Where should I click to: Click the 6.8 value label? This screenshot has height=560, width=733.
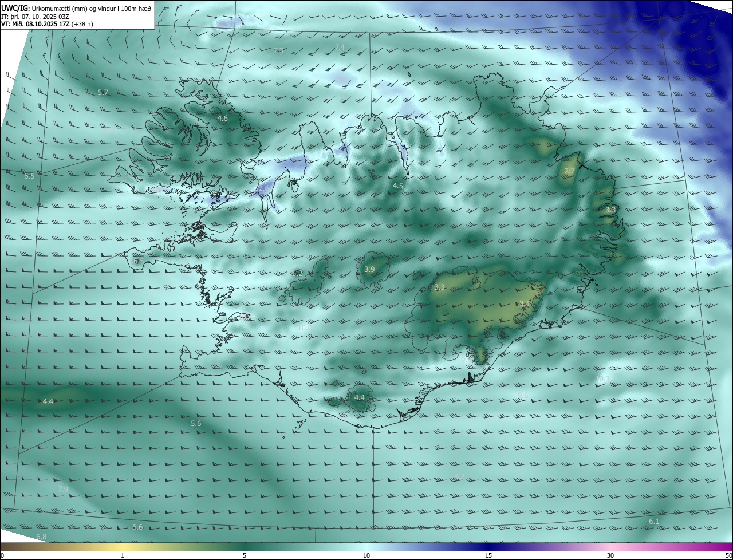(41, 537)
